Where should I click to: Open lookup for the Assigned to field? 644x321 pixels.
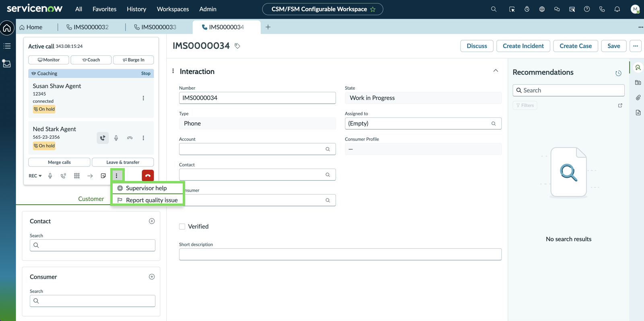pos(493,123)
